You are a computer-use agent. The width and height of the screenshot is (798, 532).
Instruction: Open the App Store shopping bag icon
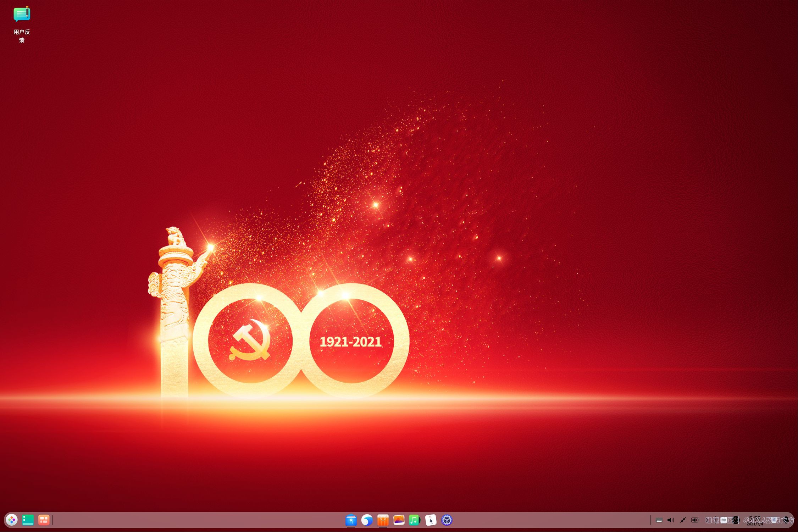click(x=383, y=520)
